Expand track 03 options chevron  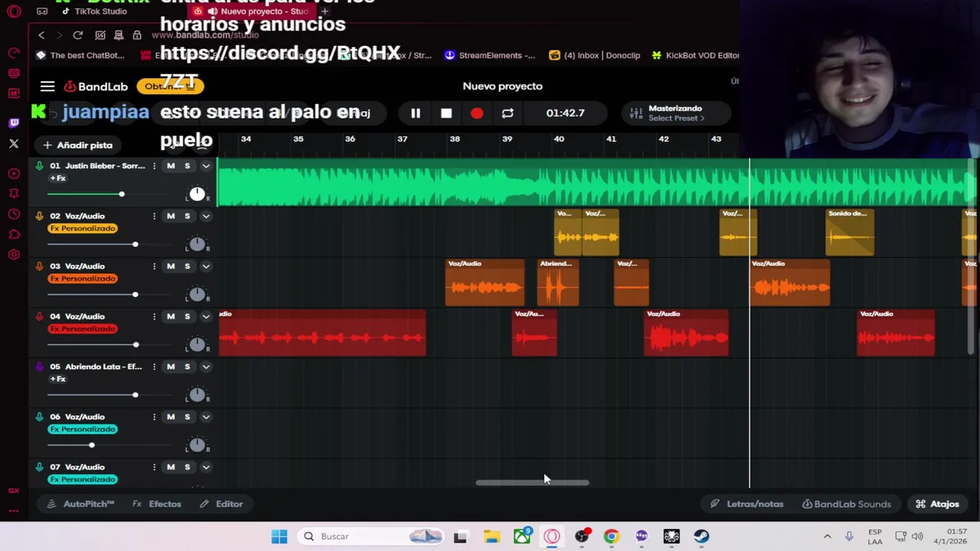[x=205, y=266]
